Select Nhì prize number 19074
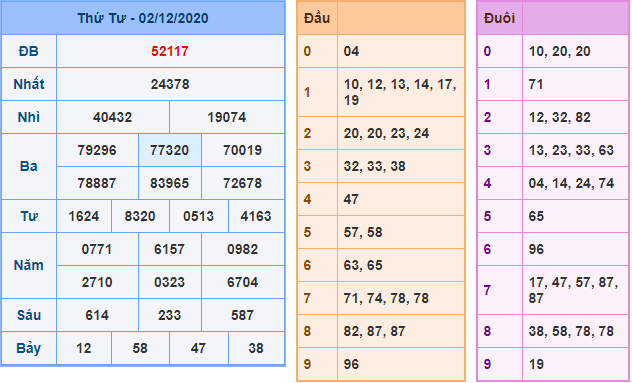 pos(227,117)
